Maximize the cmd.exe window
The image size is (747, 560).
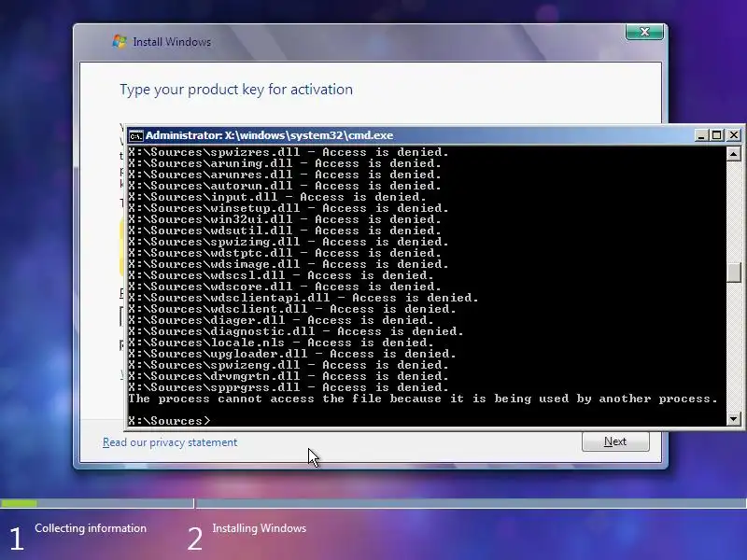(716, 135)
